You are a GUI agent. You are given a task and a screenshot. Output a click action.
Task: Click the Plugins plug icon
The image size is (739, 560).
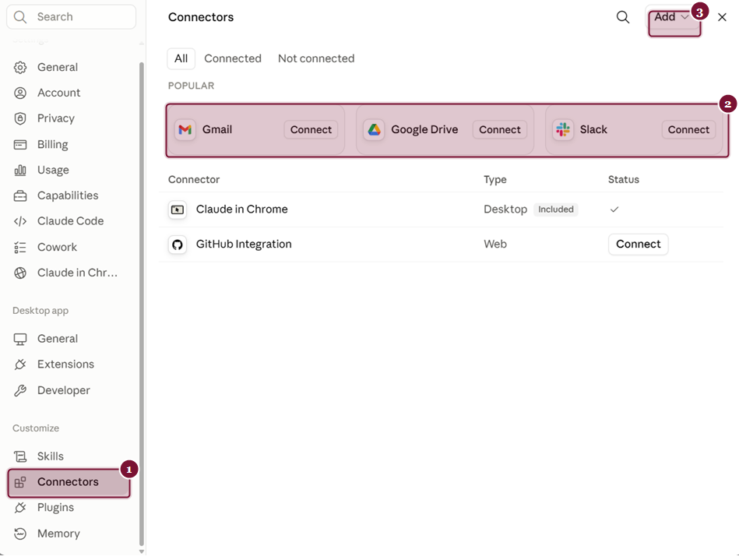pyautogui.click(x=20, y=508)
